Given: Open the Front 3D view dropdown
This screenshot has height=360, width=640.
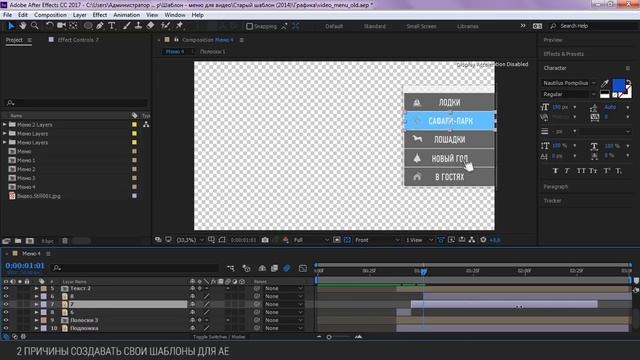Looking at the screenshot, I should (377, 240).
